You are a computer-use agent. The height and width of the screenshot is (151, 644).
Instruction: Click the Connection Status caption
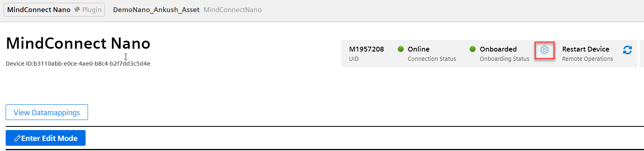tap(432, 59)
